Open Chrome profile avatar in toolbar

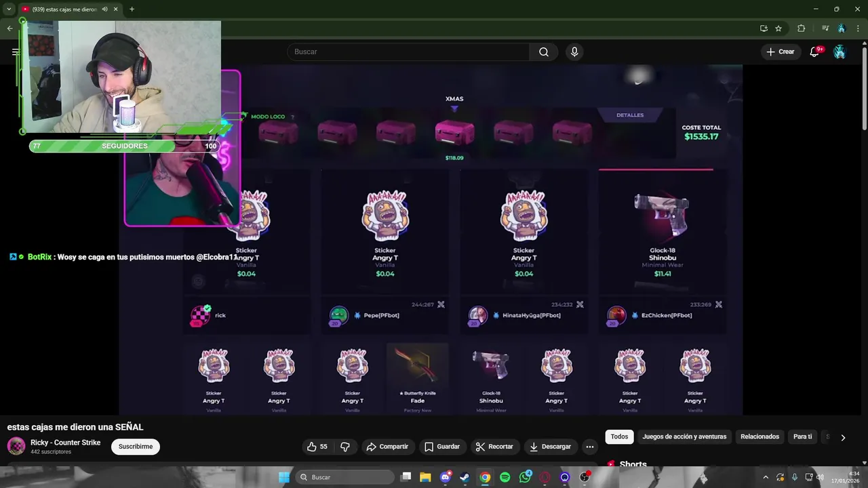tap(842, 28)
